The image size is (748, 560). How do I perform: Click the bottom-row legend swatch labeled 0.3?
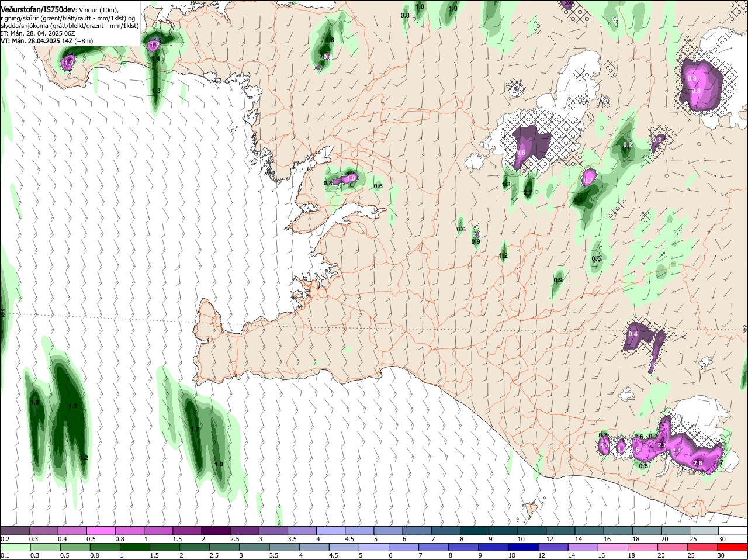point(45,547)
